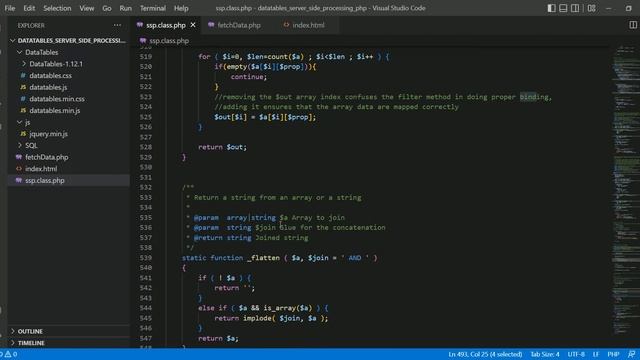Image resolution: width=640 pixels, height=360 pixels.
Task: Change Tab Size: 4 setting
Action: pos(544,354)
